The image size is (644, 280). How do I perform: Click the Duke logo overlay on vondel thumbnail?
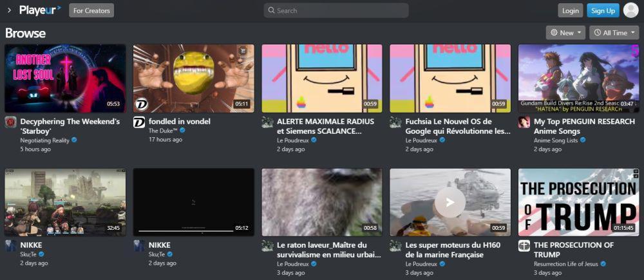coord(141,104)
